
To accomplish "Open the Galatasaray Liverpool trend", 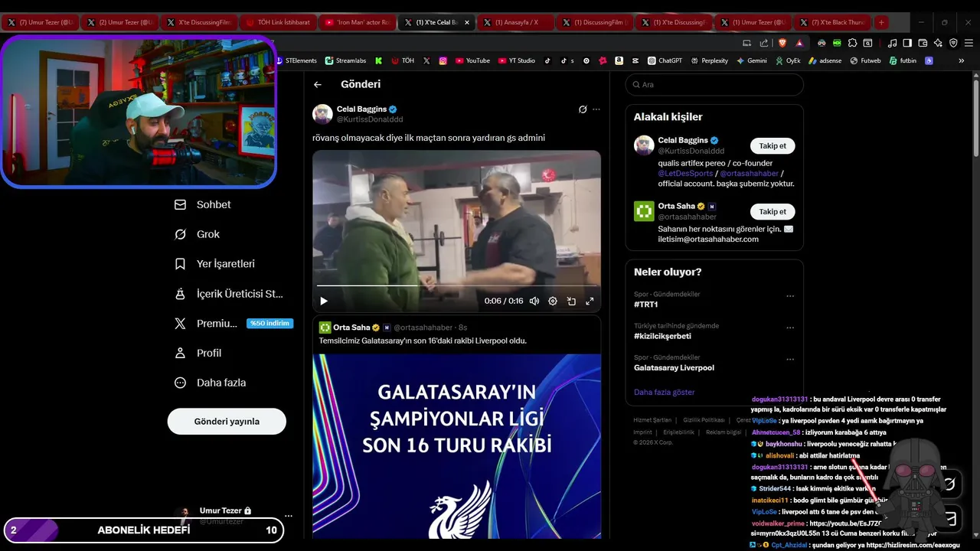I will [x=674, y=367].
